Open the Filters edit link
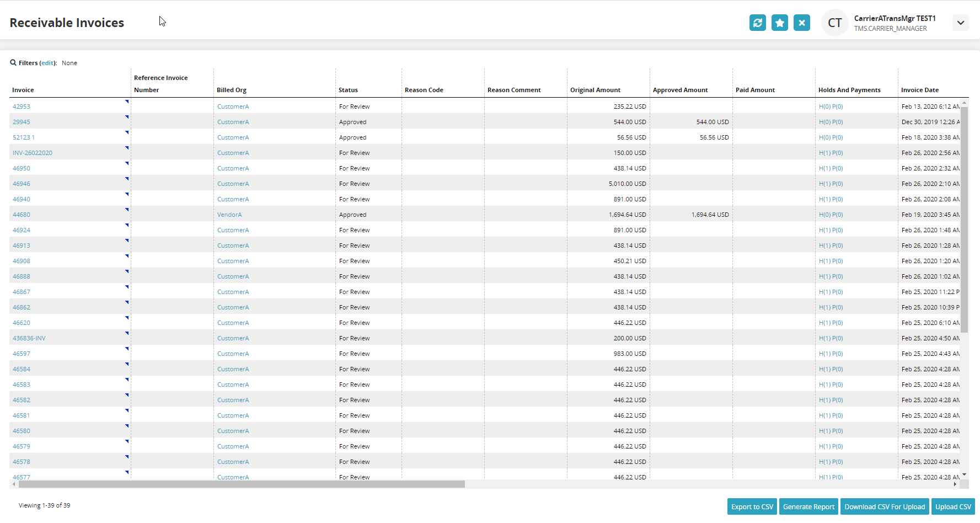The image size is (980, 523). coord(48,63)
